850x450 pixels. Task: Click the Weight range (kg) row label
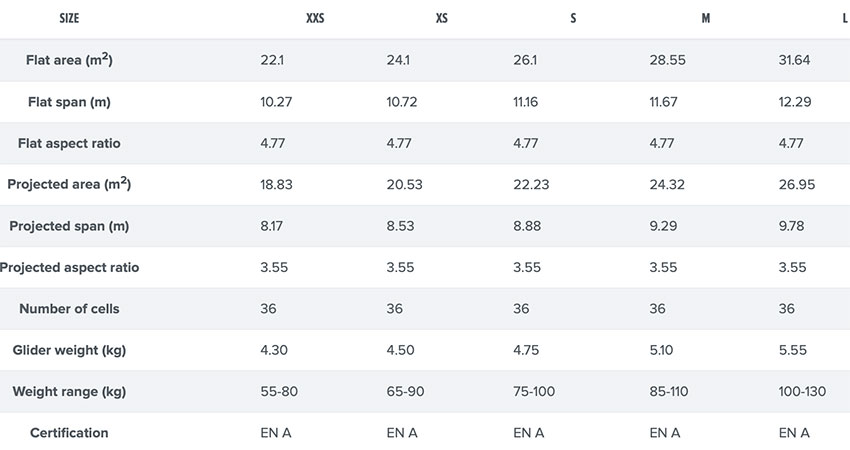(69, 391)
